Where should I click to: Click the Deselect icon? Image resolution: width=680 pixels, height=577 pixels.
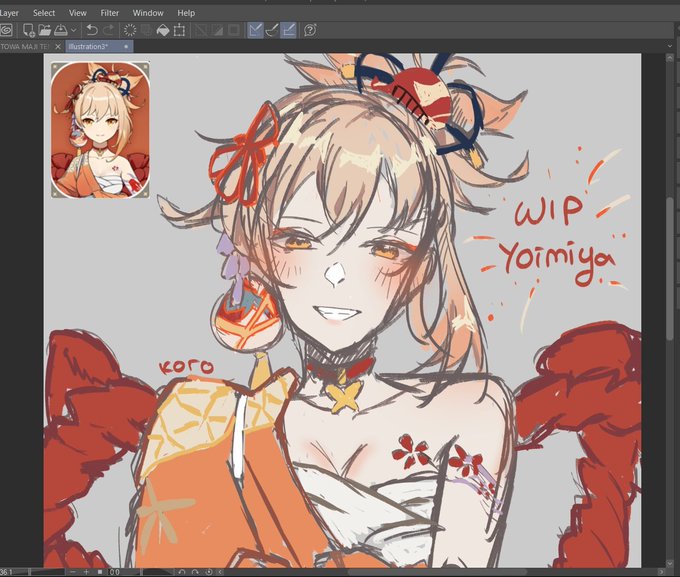tap(201, 30)
